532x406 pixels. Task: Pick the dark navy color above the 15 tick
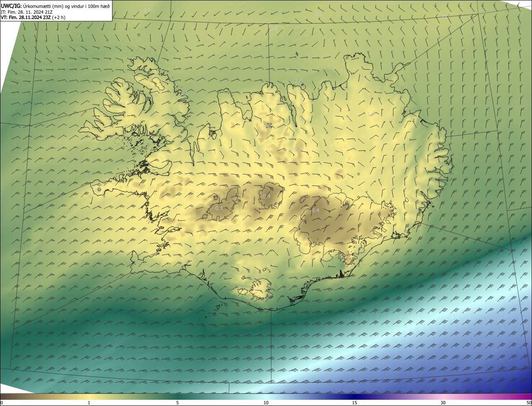[x=355, y=396]
